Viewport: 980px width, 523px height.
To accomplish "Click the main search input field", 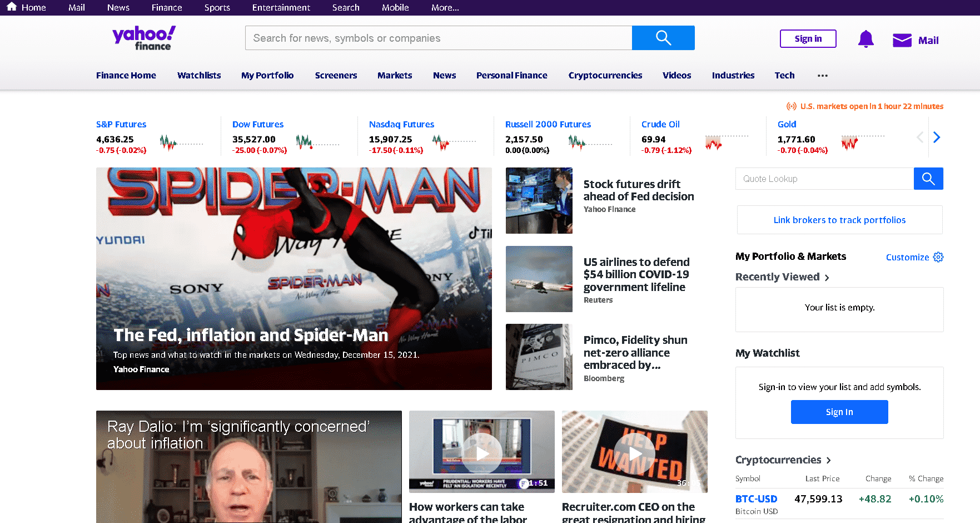I will tap(439, 38).
